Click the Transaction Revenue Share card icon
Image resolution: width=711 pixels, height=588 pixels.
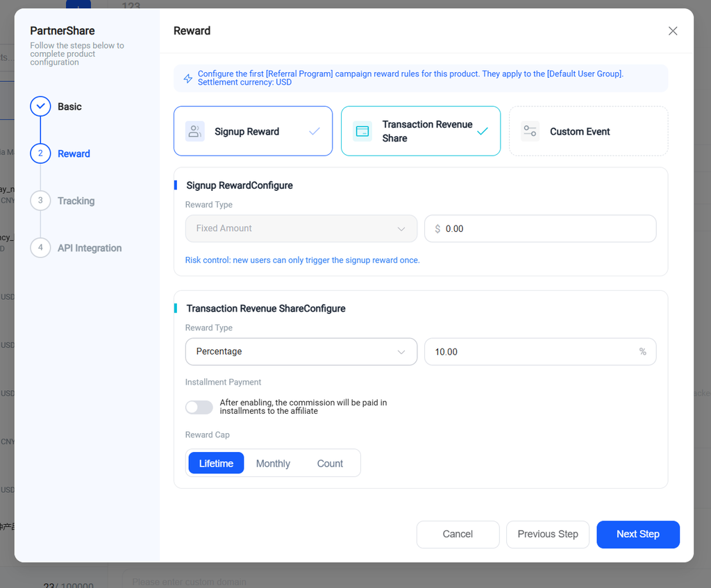362,131
